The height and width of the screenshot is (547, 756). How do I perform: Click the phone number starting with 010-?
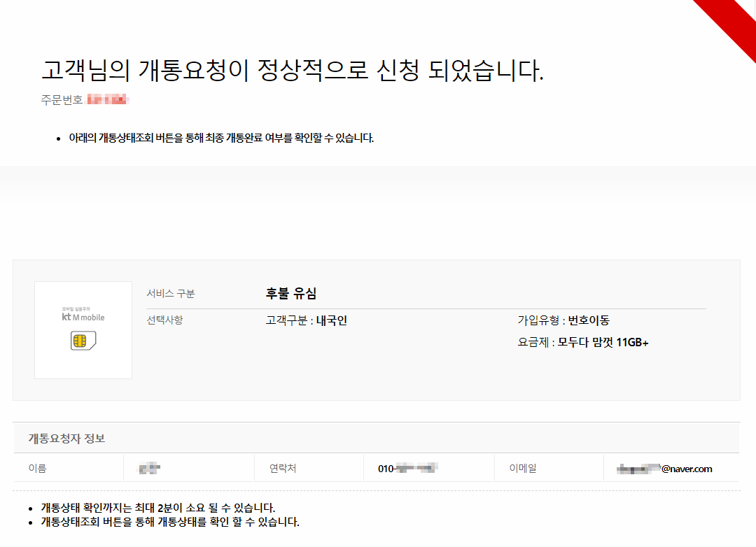point(408,469)
